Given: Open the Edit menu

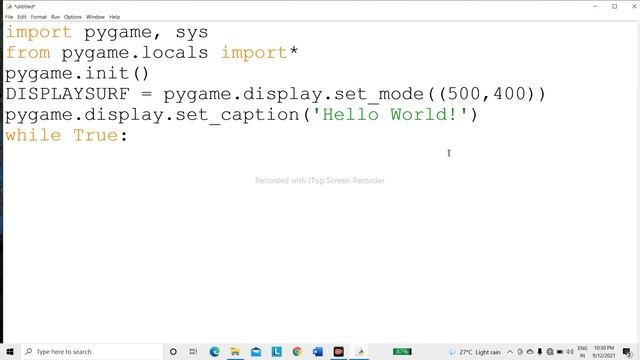Looking at the screenshot, I should (22, 17).
